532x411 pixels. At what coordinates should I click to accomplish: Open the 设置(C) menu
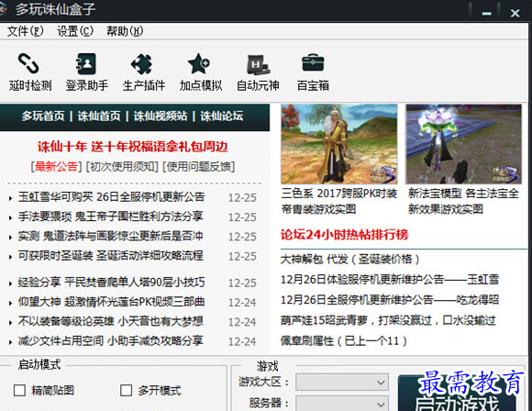(75, 31)
